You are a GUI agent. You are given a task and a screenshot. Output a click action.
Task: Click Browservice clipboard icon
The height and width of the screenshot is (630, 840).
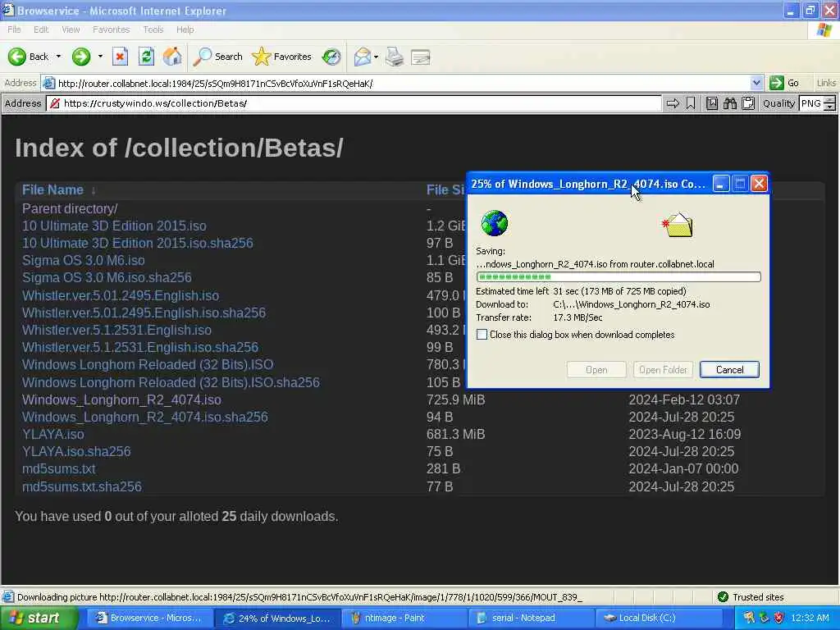pyautogui.click(x=748, y=103)
